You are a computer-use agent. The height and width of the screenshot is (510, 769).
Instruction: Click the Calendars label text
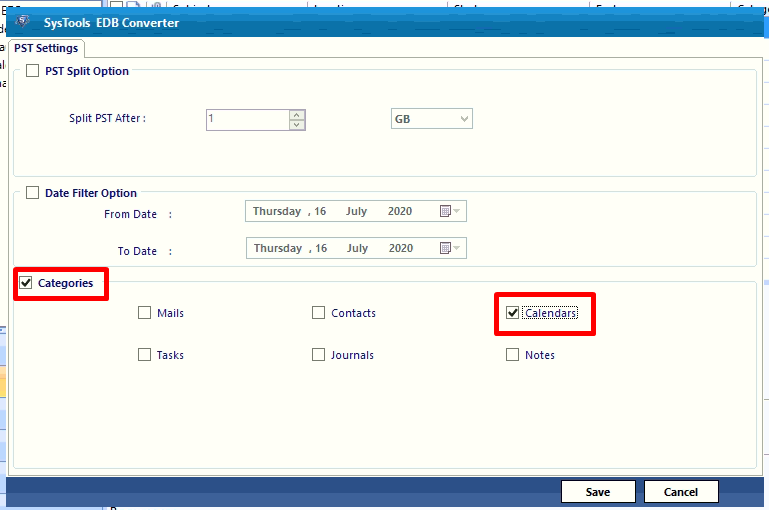pos(550,313)
